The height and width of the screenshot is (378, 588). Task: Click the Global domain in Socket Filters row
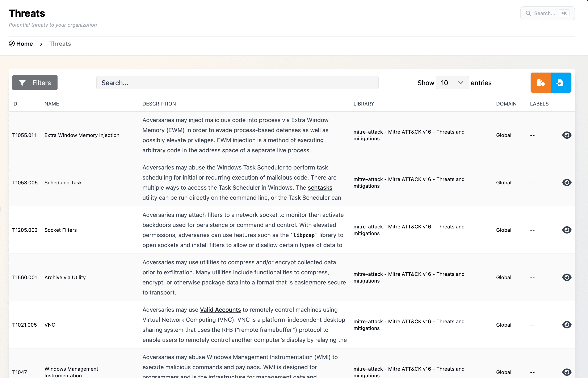503,230
